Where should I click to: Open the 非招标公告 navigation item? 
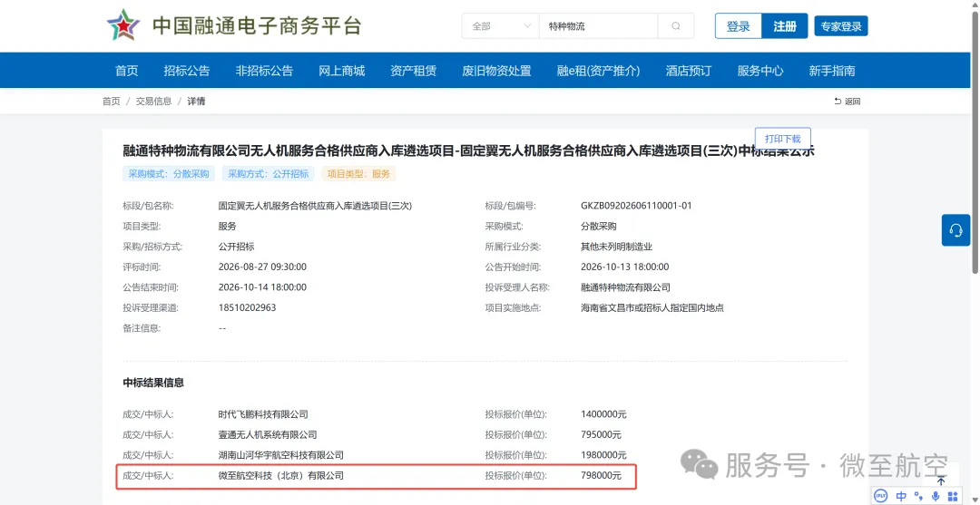tap(264, 71)
